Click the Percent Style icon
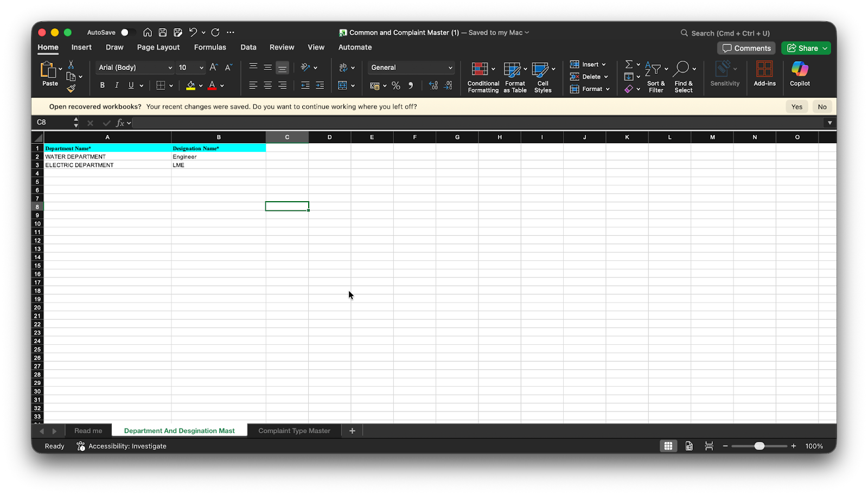Viewport: 868px width, 495px height. [396, 86]
